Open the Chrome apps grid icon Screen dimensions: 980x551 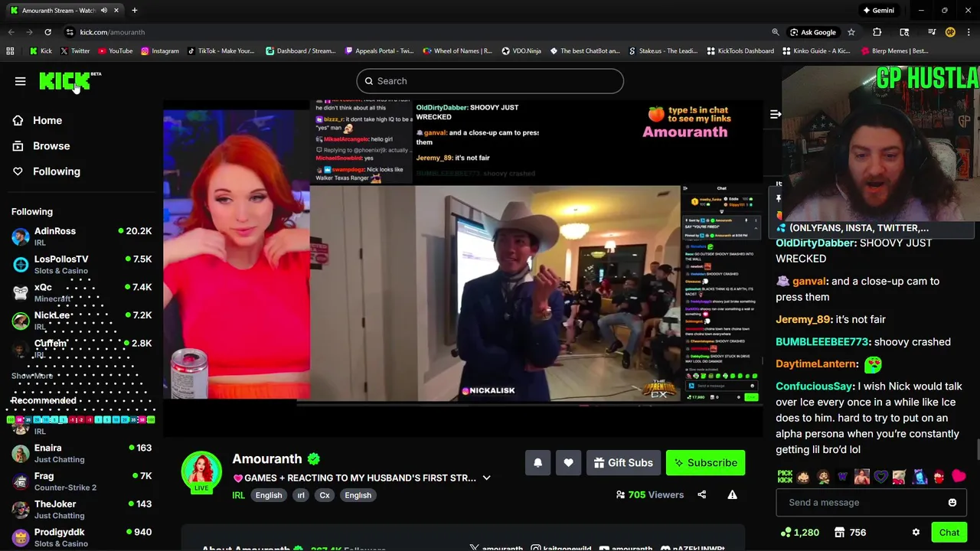coord(10,51)
